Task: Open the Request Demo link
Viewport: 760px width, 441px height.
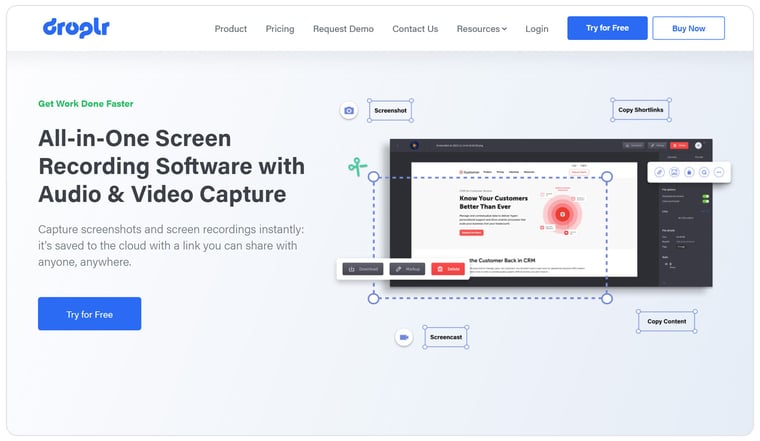Action: [x=343, y=29]
